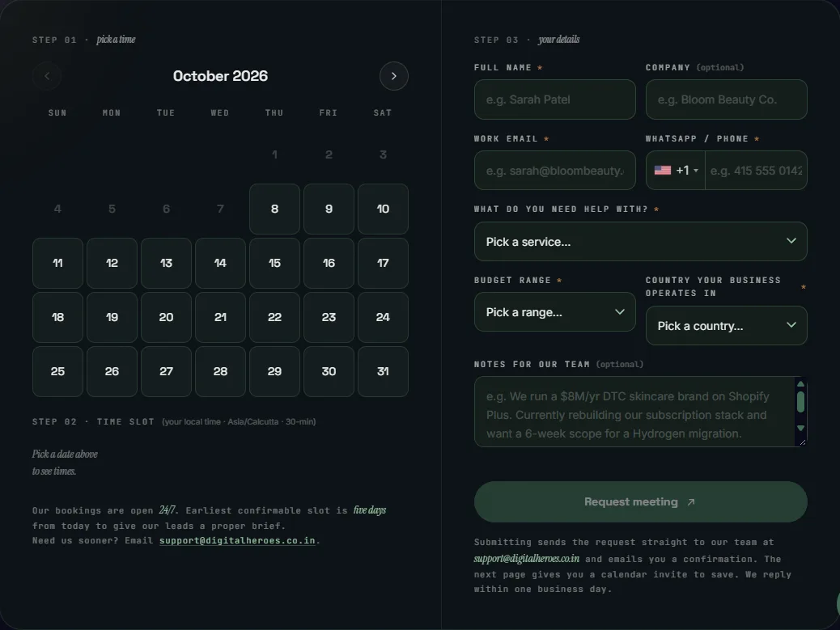Select October 13 on the calendar
Screen dimensions: 840x630
[x=166, y=263]
